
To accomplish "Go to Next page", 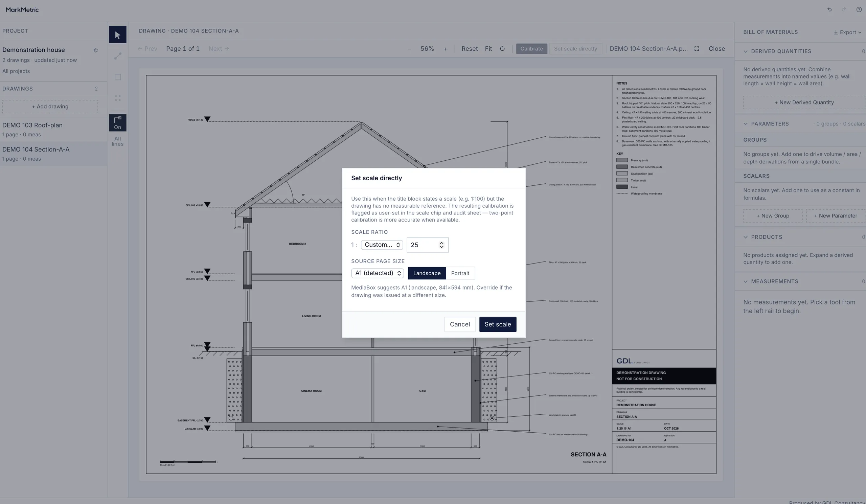I will pos(219,49).
